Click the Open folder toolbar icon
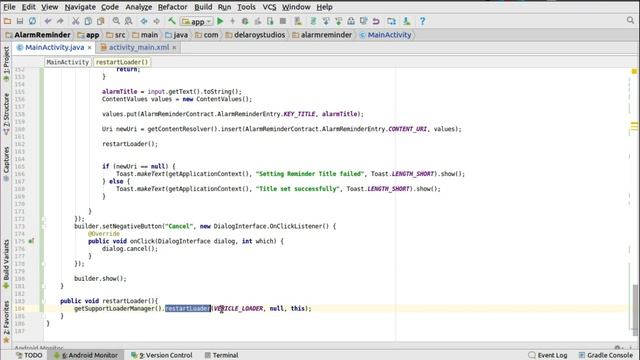 [x=7, y=21]
